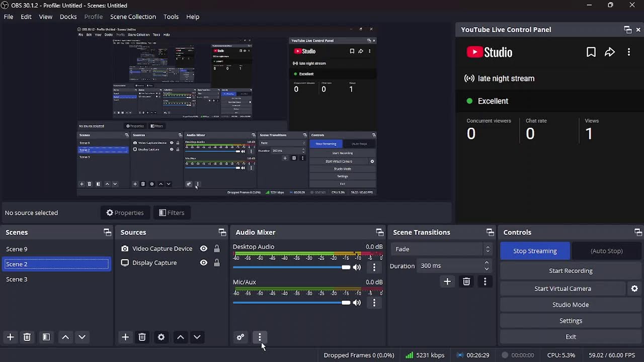The image size is (644, 362).
Task: Mute Desktop Audio speaker icon
Action: (x=357, y=267)
